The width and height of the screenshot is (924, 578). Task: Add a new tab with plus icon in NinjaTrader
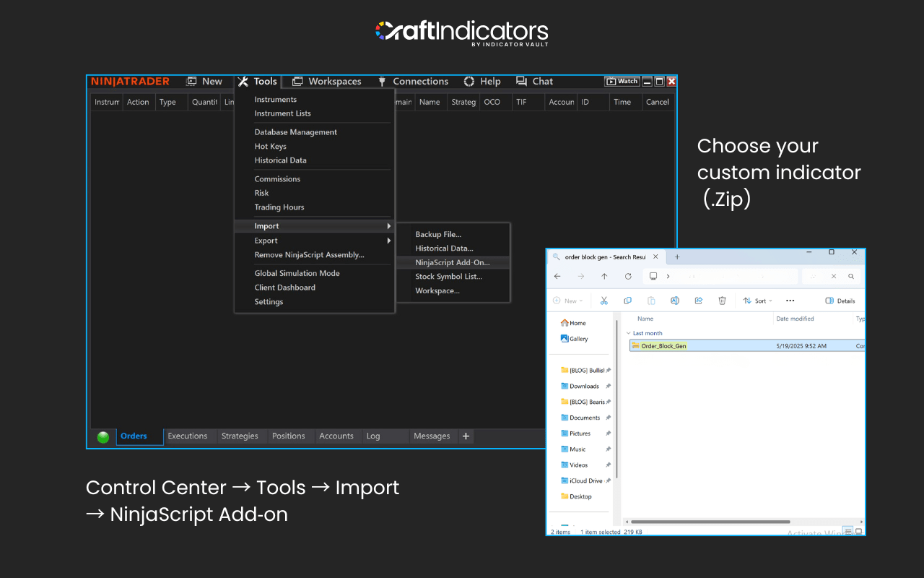466,436
